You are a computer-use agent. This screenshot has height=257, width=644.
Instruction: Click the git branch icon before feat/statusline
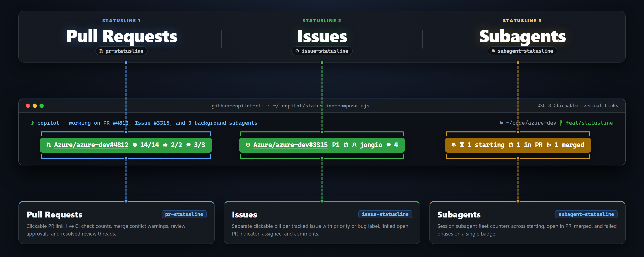point(561,123)
